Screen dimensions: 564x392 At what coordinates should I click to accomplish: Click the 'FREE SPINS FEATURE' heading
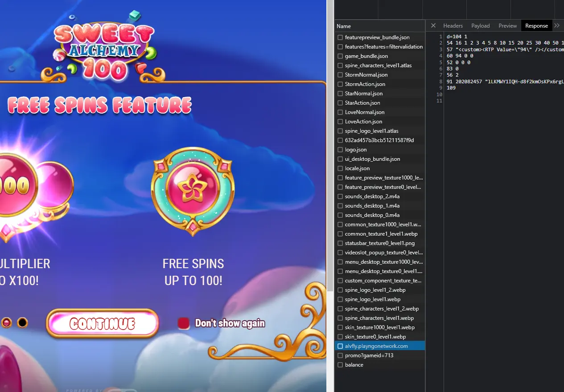99,106
